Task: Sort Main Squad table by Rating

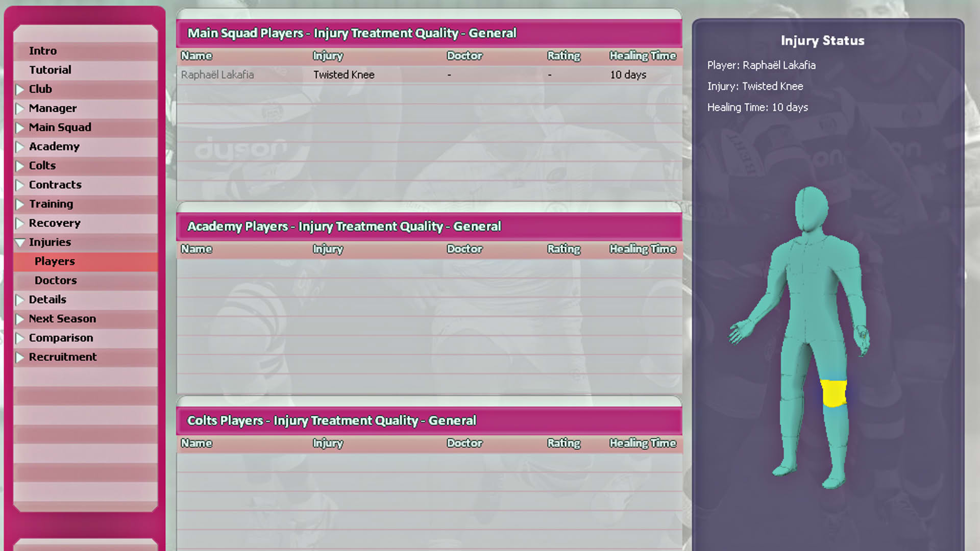Action: [x=564, y=56]
